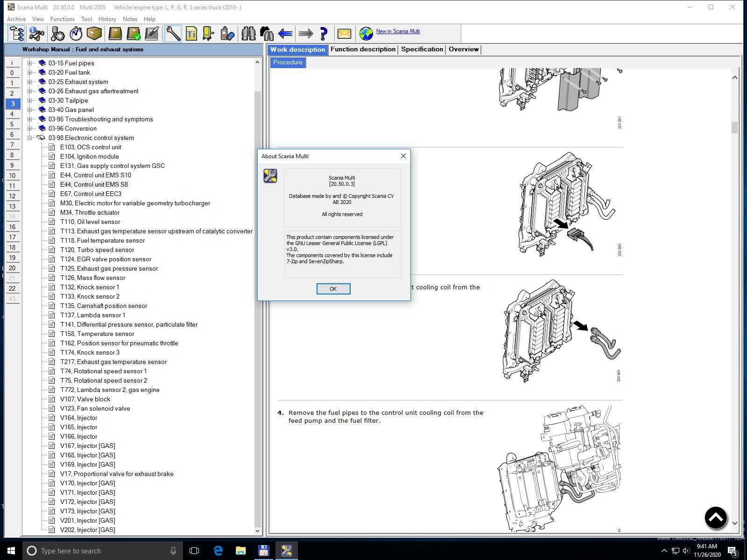Viewport: 747px width, 560px height.
Task: Open the Archive menu
Action: (x=16, y=19)
